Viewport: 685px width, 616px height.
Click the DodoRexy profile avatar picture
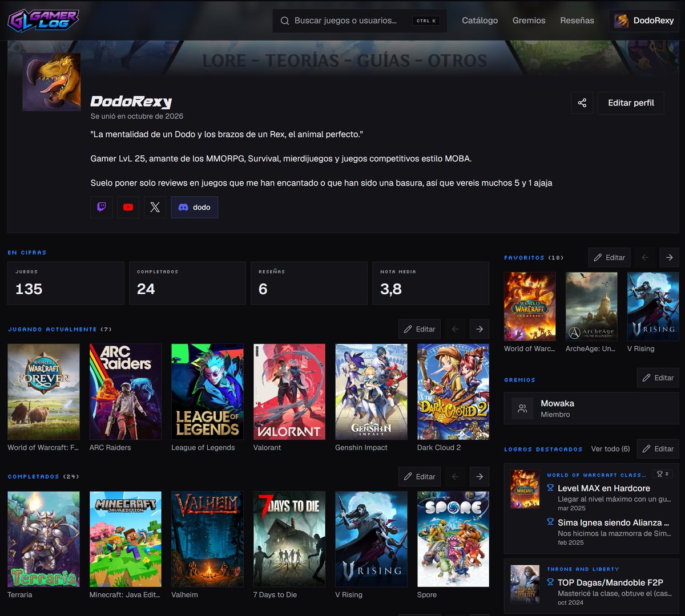[x=51, y=82]
